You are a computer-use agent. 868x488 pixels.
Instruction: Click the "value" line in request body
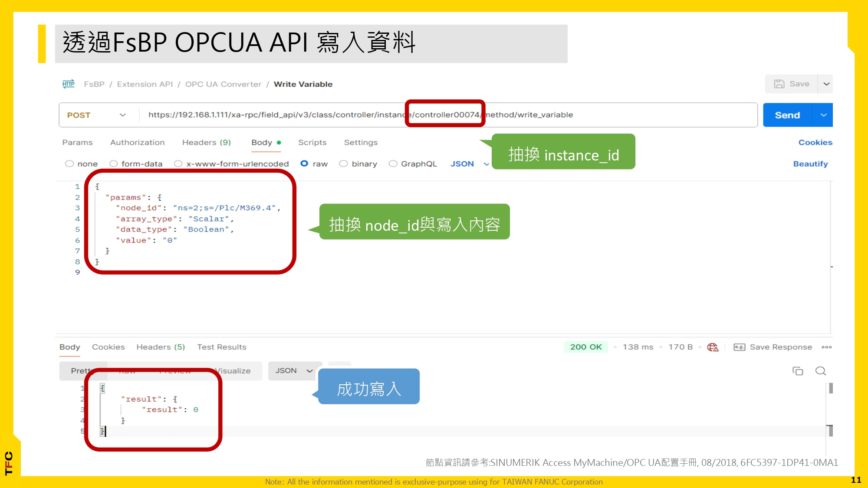pyautogui.click(x=146, y=240)
